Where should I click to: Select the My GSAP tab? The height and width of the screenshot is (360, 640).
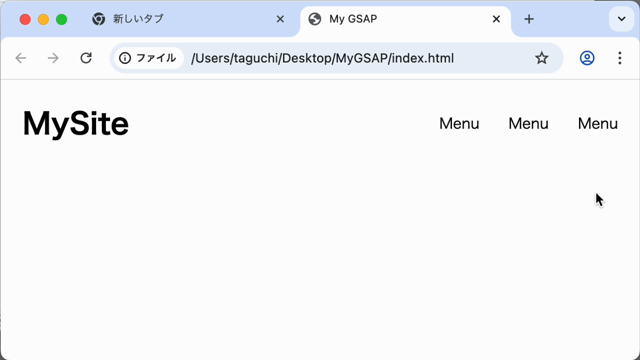click(x=405, y=19)
